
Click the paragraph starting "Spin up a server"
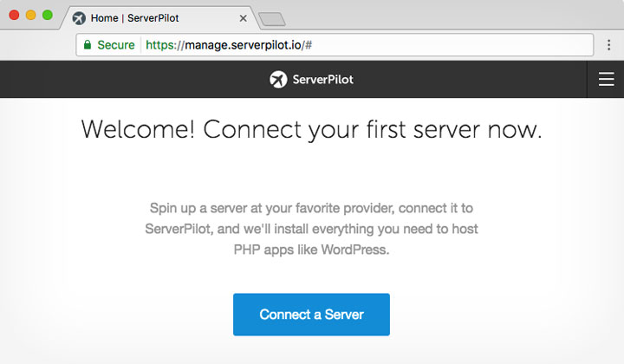tap(311, 229)
